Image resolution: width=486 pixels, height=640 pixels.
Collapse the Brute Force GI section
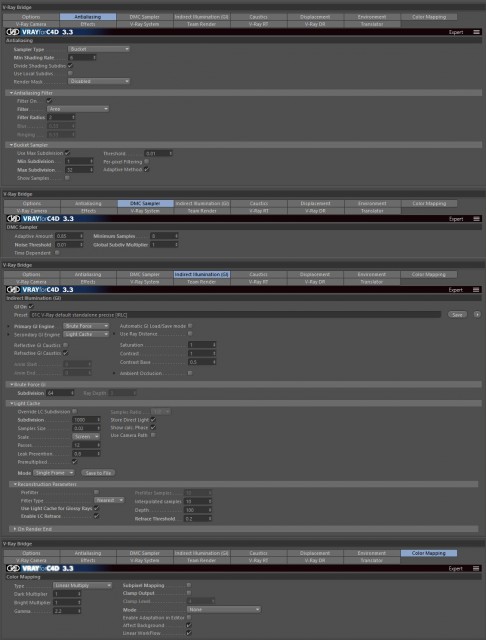pyautogui.click(x=11, y=384)
